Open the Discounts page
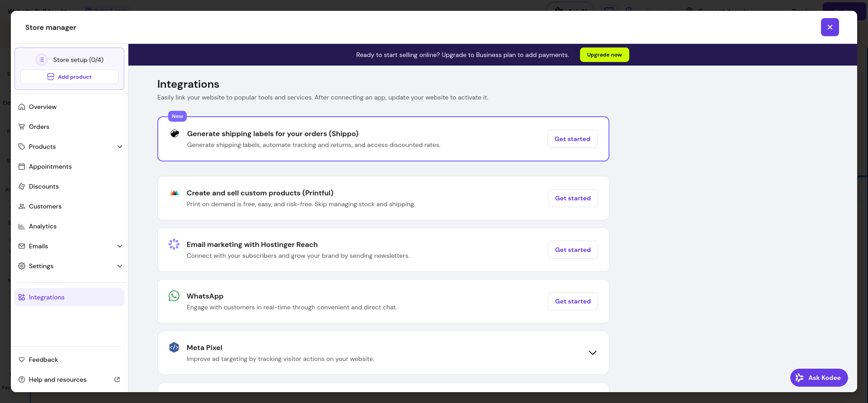The height and width of the screenshot is (403, 868). 69,186
